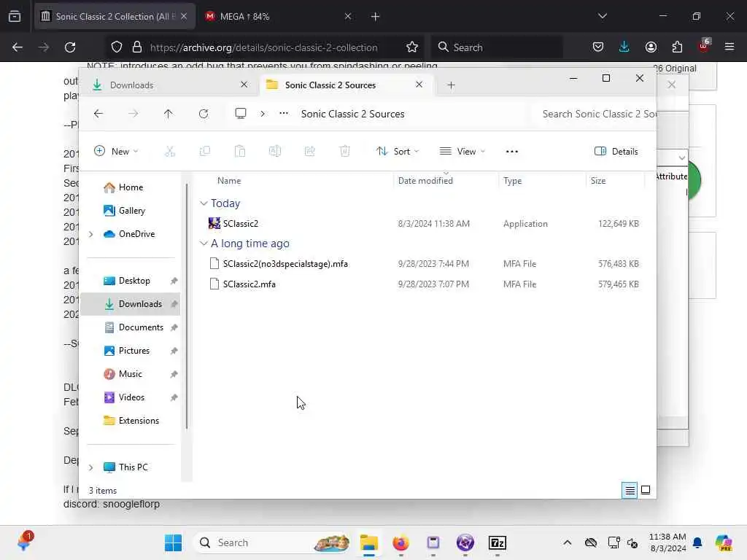747x560 pixels.
Task: Toggle the Details pane
Action: [616, 152]
